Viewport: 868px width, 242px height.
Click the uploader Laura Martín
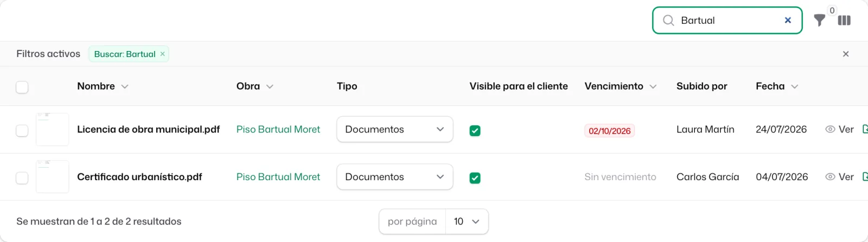705,129
